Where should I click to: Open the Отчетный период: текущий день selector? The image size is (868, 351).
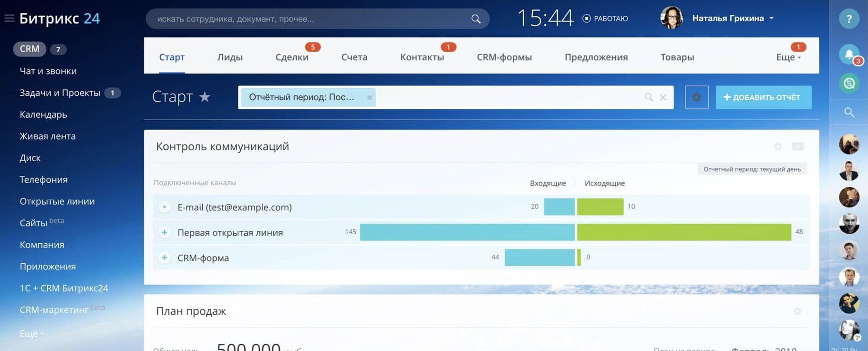pos(752,169)
